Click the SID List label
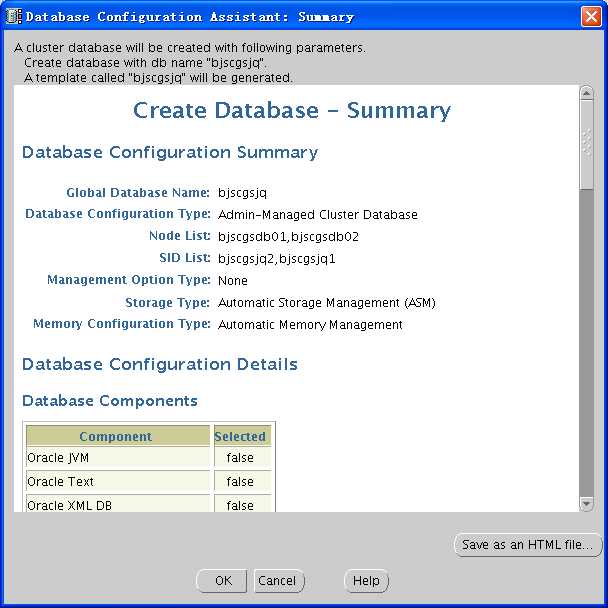Image resolution: width=608 pixels, height=608 pixels. (185, 258)
